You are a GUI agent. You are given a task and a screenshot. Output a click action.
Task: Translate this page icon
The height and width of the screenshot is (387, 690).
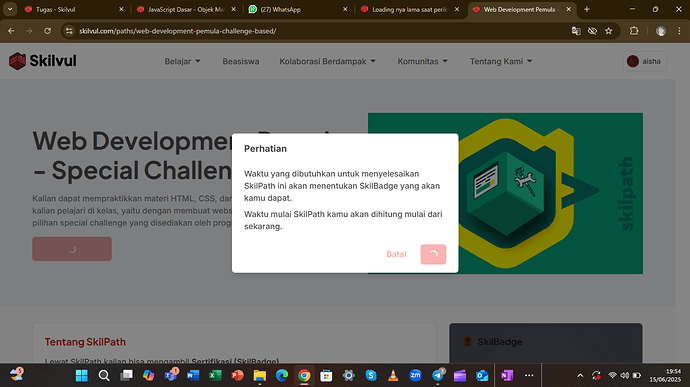[x=576, y=31]
